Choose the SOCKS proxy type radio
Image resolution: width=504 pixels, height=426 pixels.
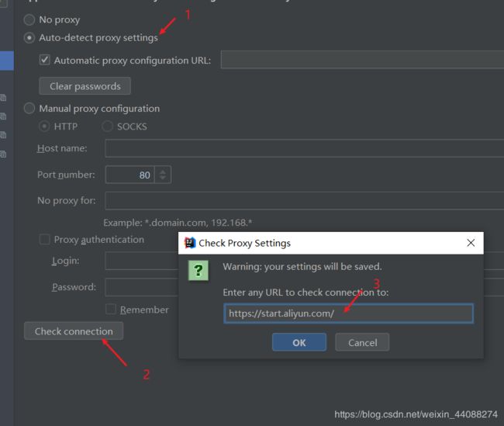[x=107, y=126]
